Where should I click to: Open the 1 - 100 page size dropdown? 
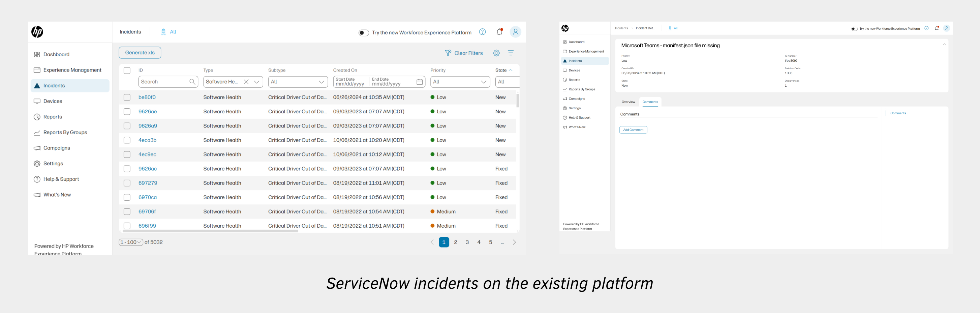point(131,242)
